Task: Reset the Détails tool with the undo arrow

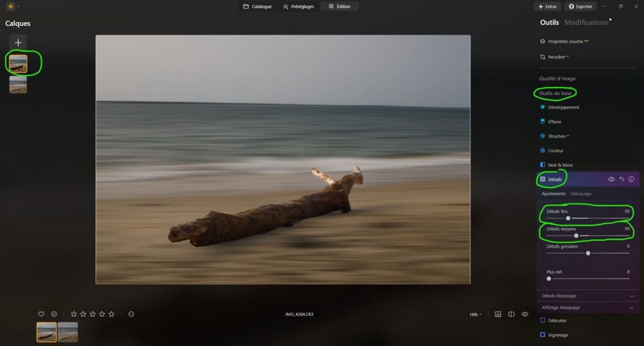Action: (621, 179)
